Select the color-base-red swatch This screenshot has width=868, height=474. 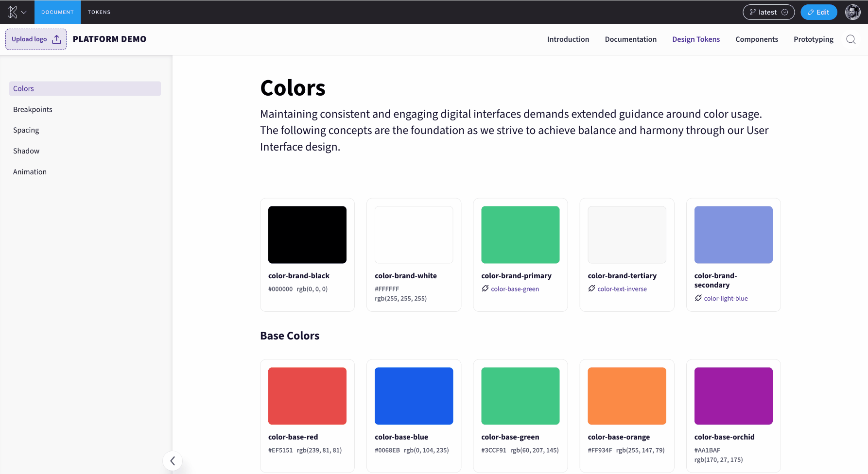(307, 396)
